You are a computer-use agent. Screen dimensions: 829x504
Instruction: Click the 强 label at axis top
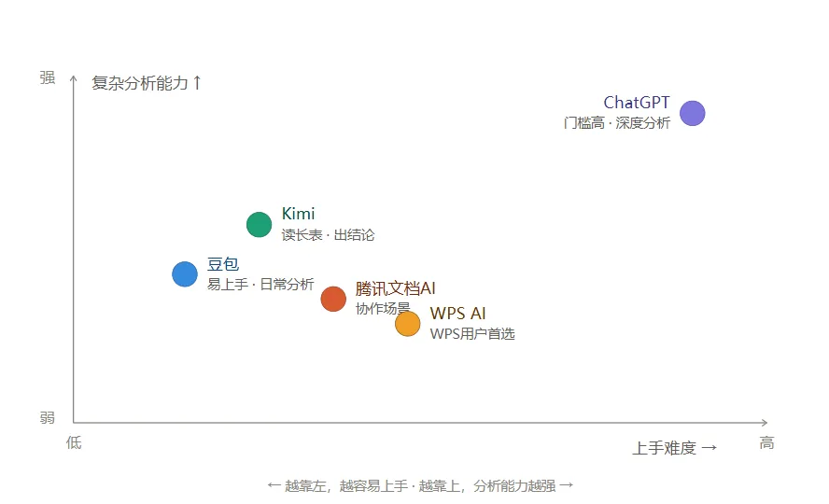tap(48, 77)
